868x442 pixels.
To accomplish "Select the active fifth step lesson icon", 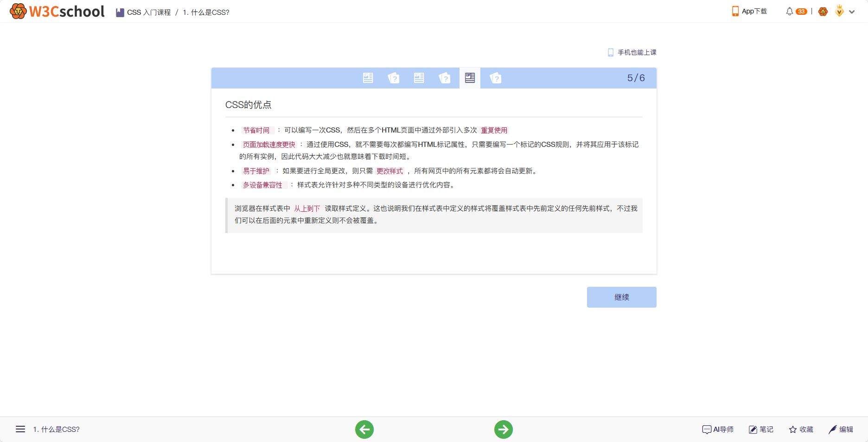I will [x=470, y=78].
